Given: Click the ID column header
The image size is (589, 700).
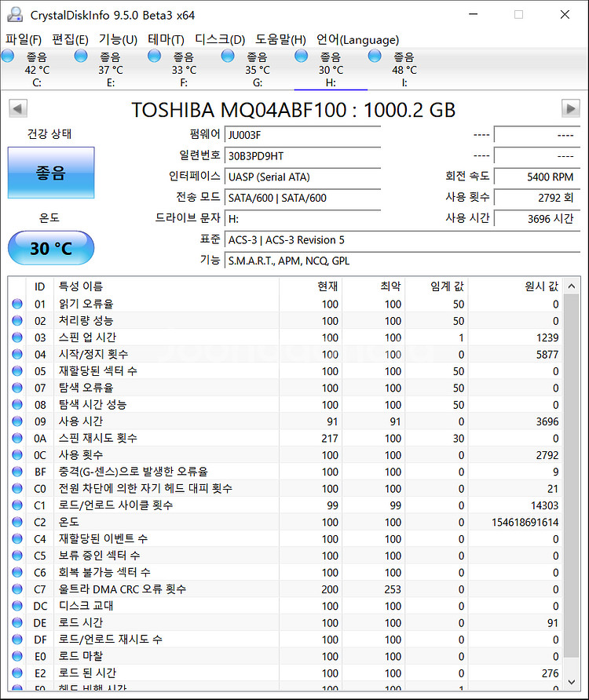Looking at the screenshot, I should 40,286.
